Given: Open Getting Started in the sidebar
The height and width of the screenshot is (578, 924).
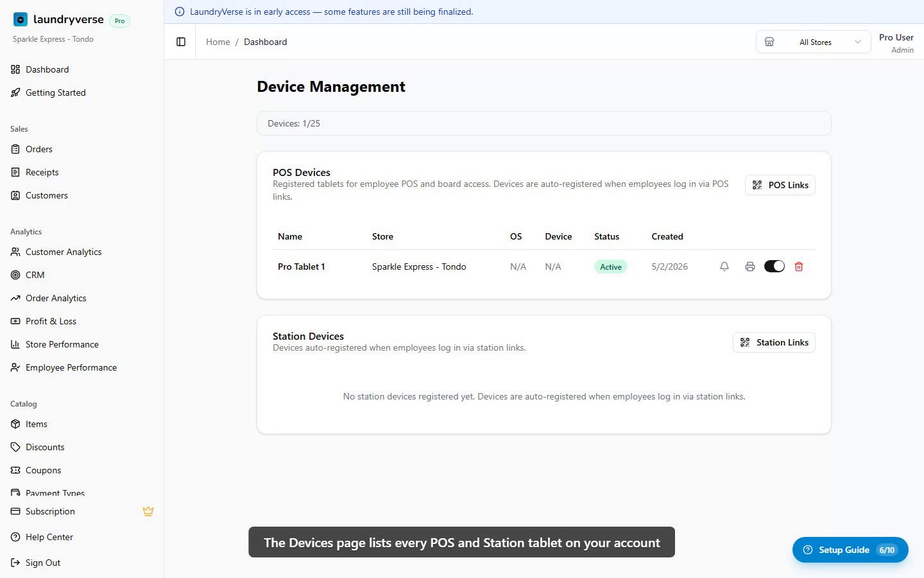Looking at the screenshot, I should (x=81, y=92).
